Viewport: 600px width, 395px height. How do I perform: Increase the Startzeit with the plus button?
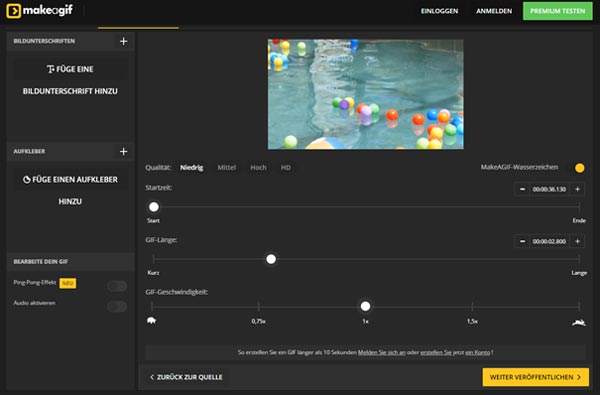pyautogui.click(x=577, y=189)
